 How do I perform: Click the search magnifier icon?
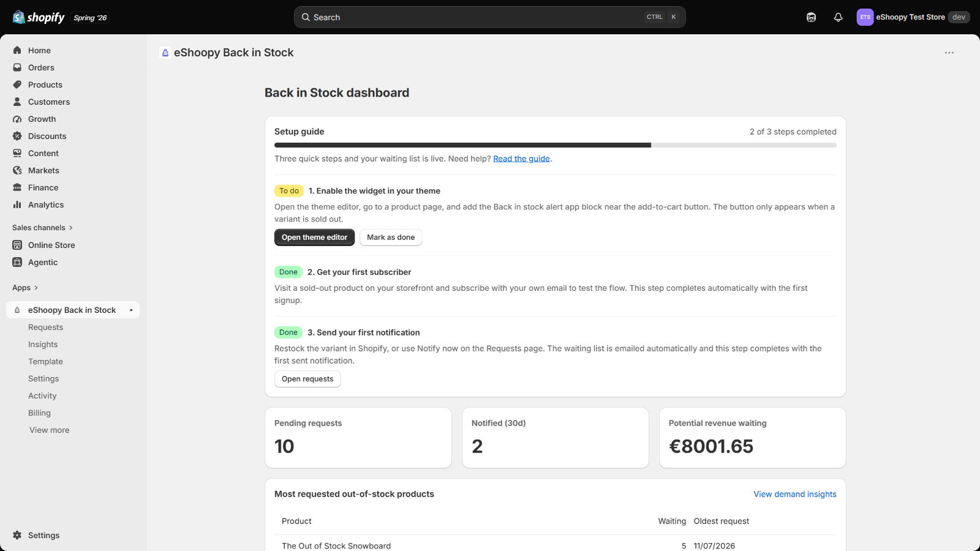coord(306,17)
